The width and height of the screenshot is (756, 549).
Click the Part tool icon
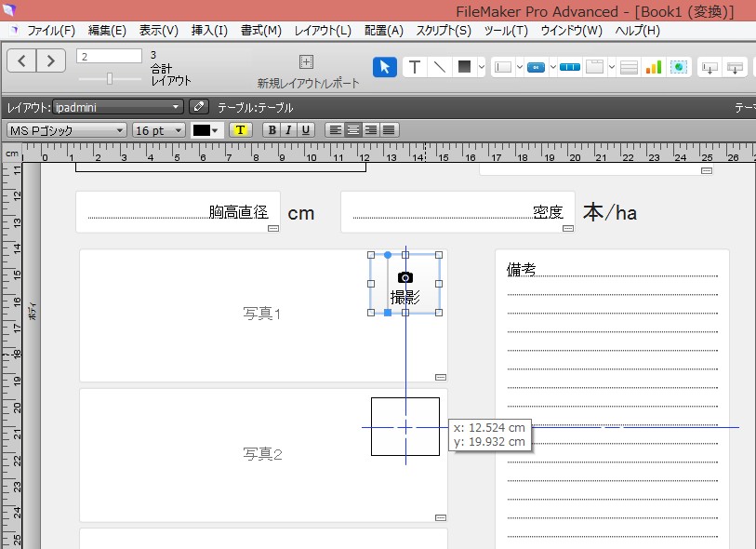[x=735, y=68]
